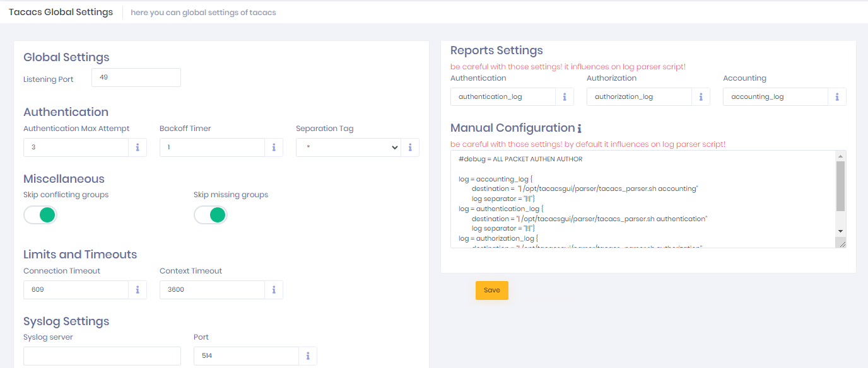Viewport: 868px width, 368px height.
Task: Click the 'log = accounting_log {' line
Action: [x=496, y=179]
